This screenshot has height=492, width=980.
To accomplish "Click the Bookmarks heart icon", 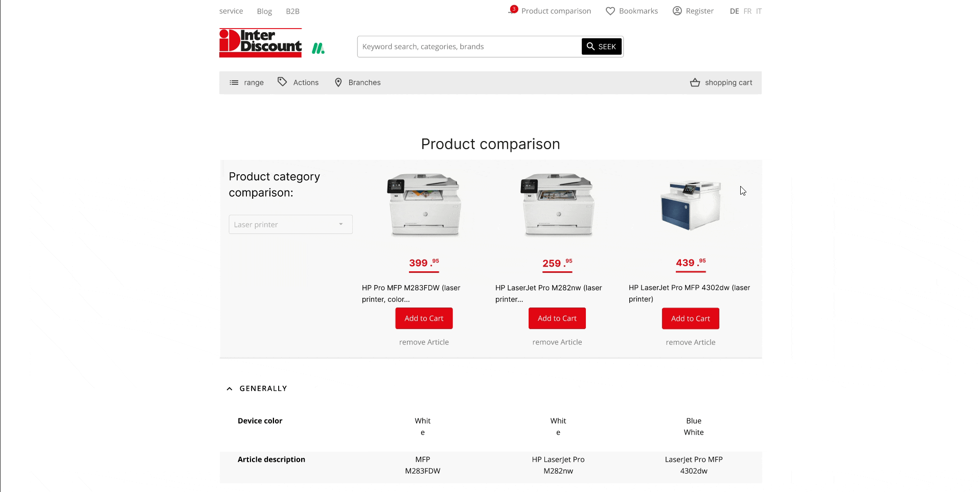I will click(x=610, y=11).
